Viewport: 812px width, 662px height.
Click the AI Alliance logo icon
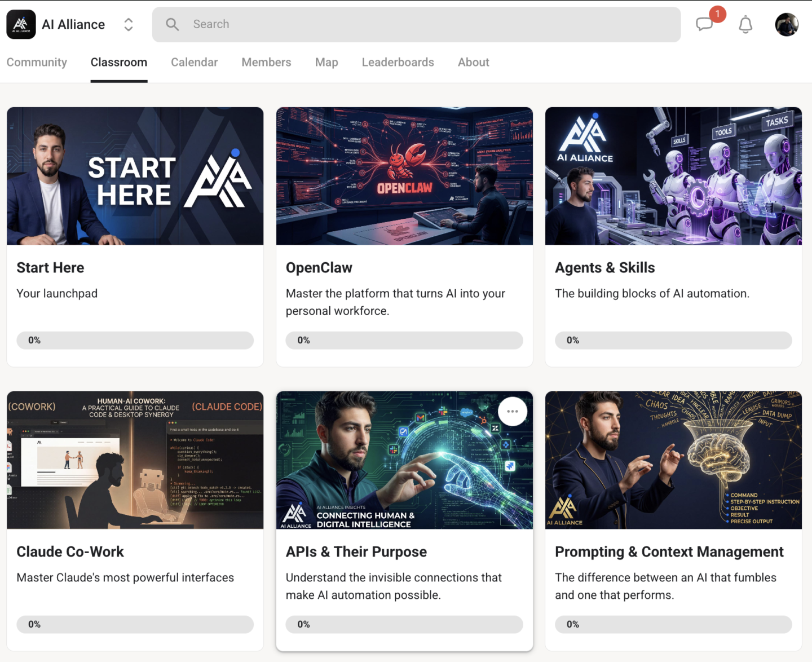click(21, 24)
